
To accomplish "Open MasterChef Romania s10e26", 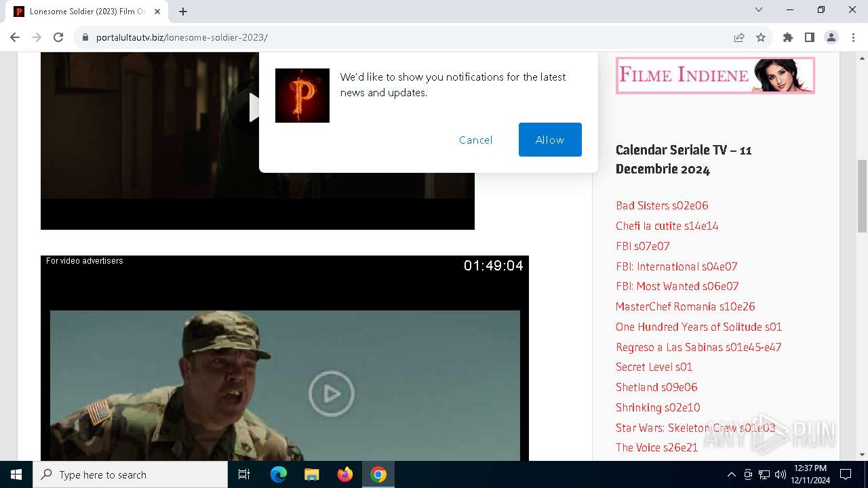I will (x=686, y=306).
